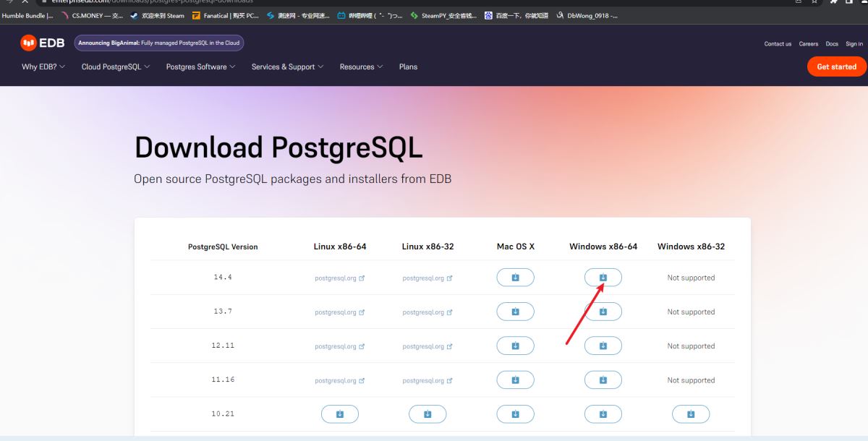Click the 10.21 version cell
The image size is (868, 441).
click(x=223, y=414)
